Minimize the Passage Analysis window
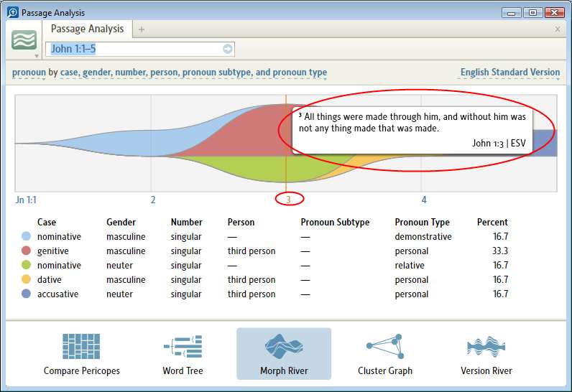Image resolution: width=572 pixels, height=392 pixels. pyautogui.click(x=512, y=13)
